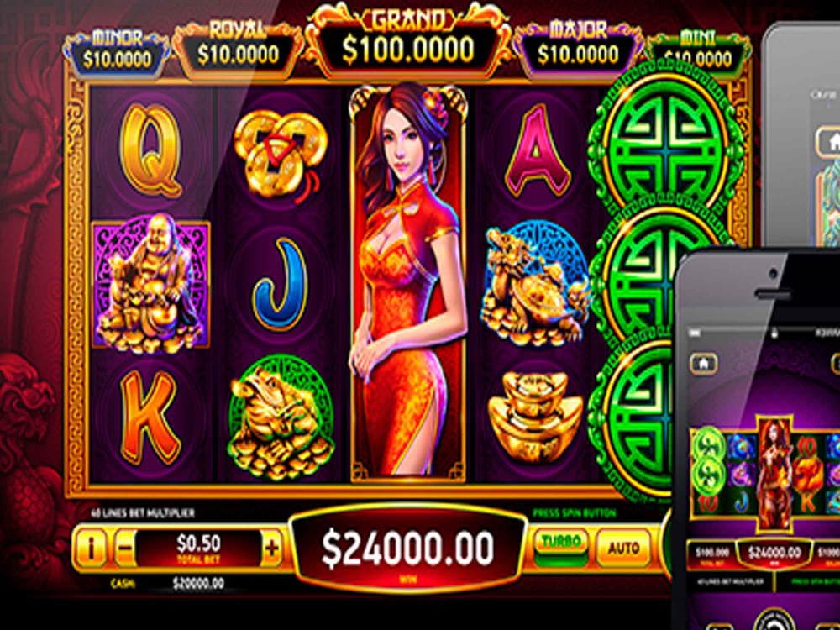840x630 pixels.
Task: Select the MAJOR jackpot panel
Action: click(578, 48)
